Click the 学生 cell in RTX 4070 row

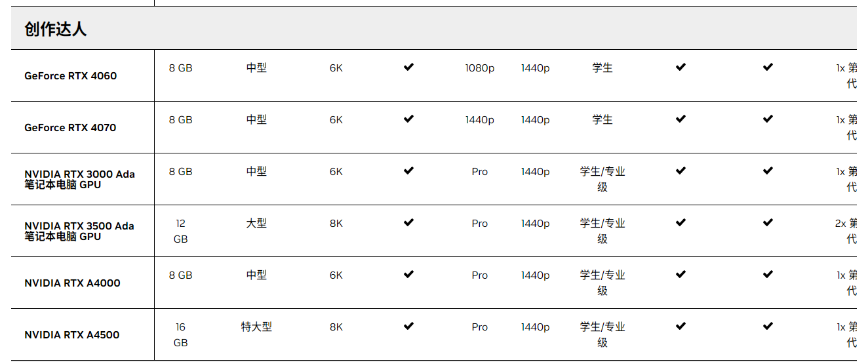click(602, 119)
